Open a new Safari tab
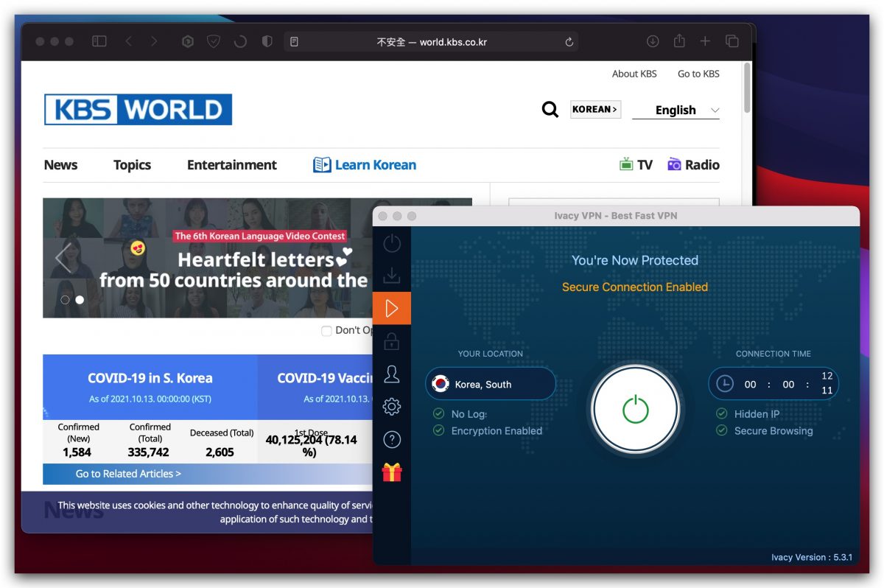This screenshot has width=884, height=588. coord(705,41)
